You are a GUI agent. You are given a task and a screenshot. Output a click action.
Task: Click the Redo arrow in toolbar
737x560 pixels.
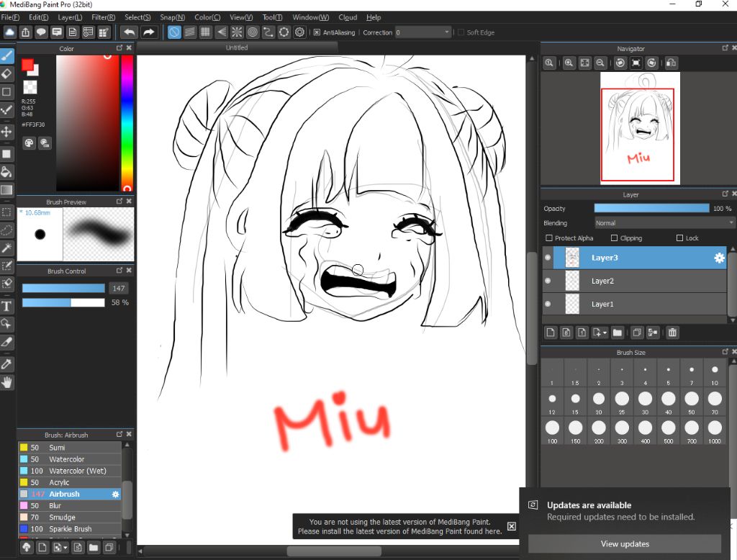pyautogui.click(x=148, y=32)
